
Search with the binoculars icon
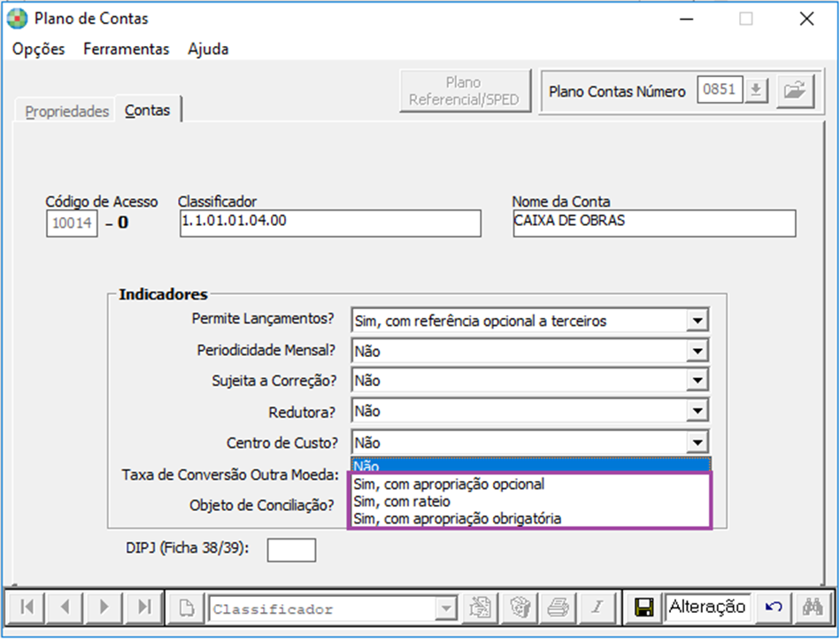[813, 608]
